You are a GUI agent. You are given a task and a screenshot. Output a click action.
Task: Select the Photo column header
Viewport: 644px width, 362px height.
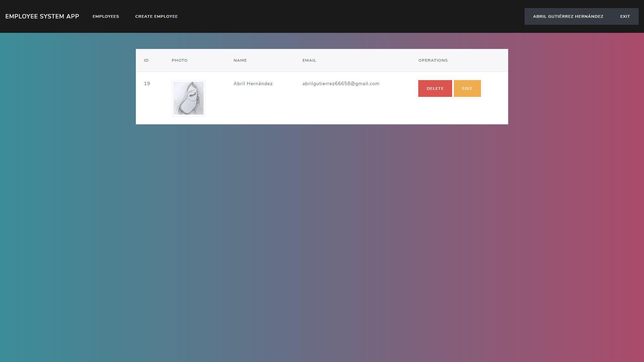click(x=179, y=60)
